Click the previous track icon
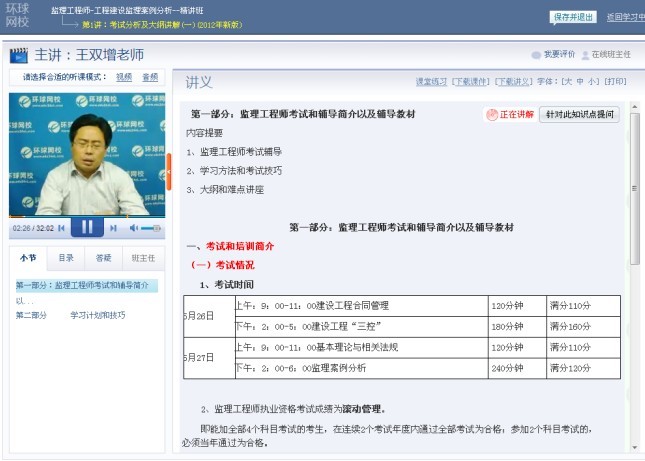 pos(60,228)
